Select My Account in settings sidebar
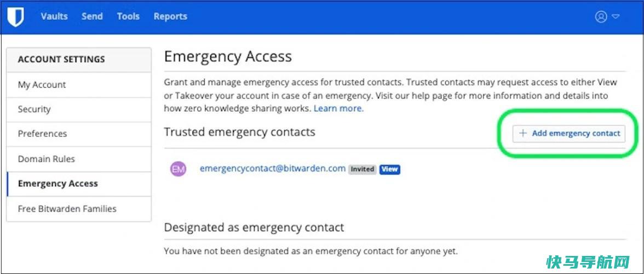Screen dimensions: 644x274 (x=79, y=84)
